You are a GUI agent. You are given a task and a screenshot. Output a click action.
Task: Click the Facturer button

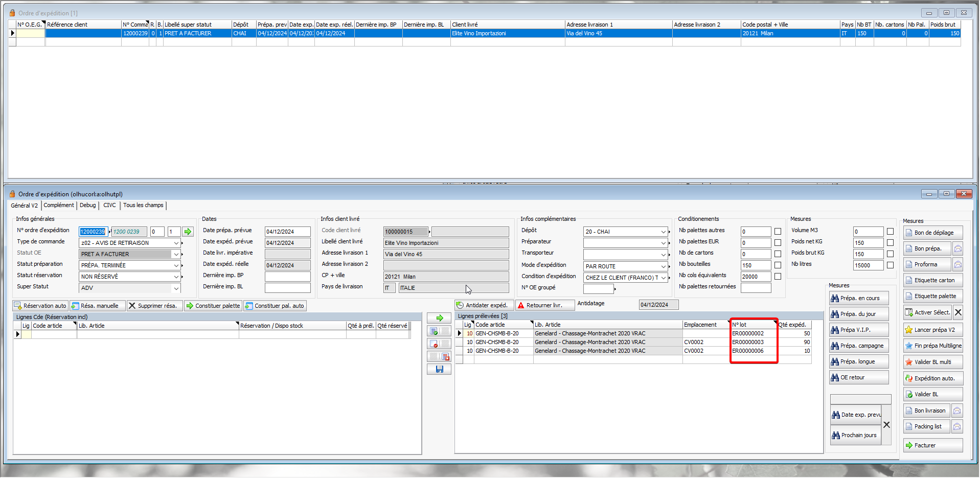coord(932,445)
